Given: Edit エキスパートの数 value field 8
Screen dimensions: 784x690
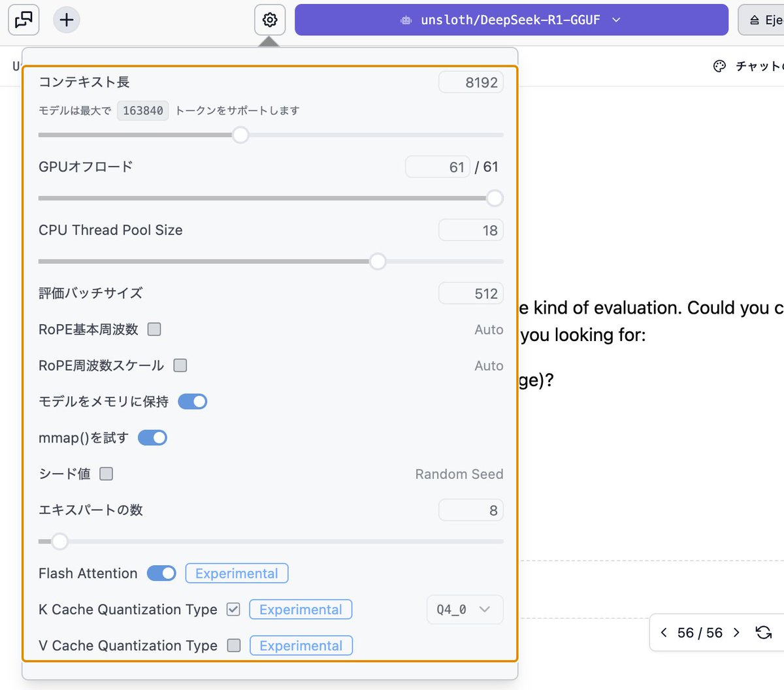Looking at the screenshot, I should (x=471, y=510).
